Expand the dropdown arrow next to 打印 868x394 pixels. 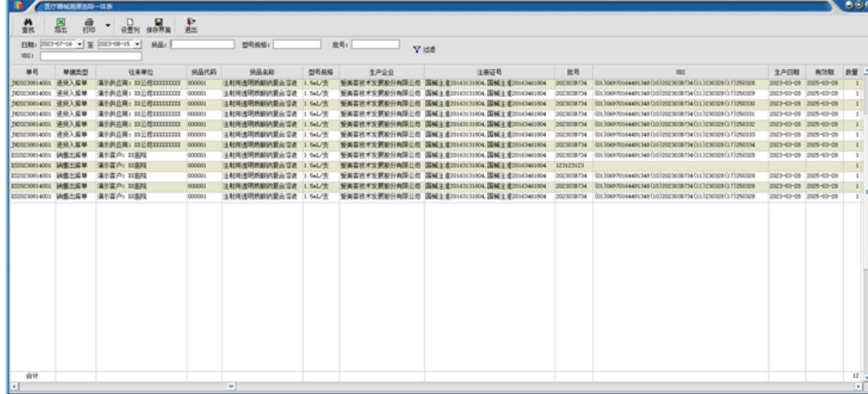pyautogui.click(x=107, y=26)
